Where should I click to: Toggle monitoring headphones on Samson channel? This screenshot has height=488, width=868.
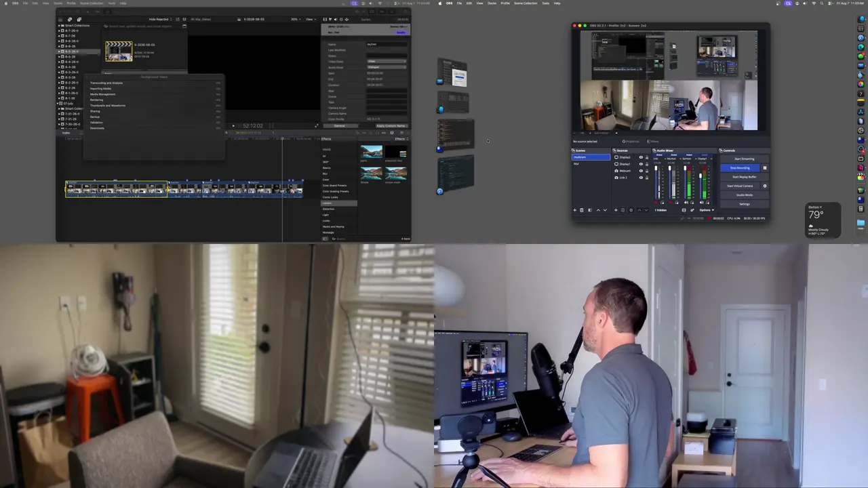(x=692, y=203)
